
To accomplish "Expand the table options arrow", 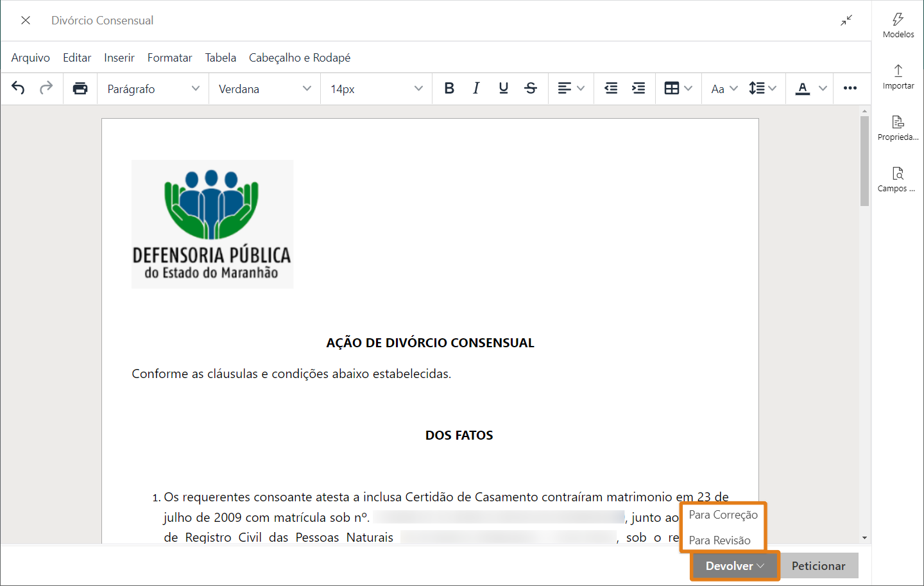I will point(689,89).
